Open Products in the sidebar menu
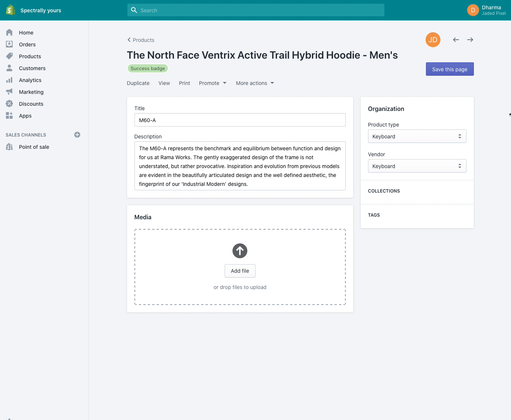The width and height of the screenshot is (511, 420). [x=30, y=56]
